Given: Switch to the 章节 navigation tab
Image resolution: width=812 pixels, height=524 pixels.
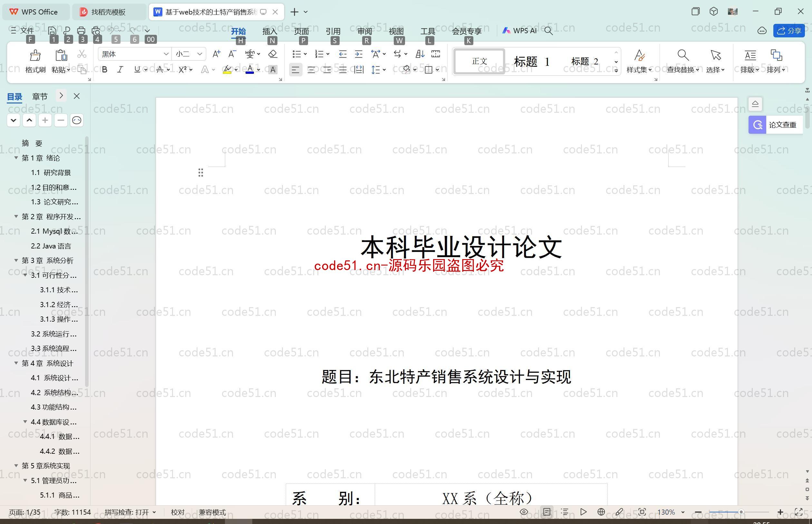Looking at the screenshot, I should (x=40, y=97).
